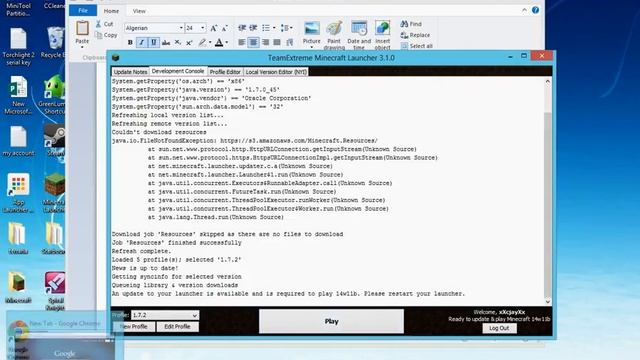Align text left in WordPad
Viewport: 640px width, 360px height.
pyautogui.click(x=242, y=42)
